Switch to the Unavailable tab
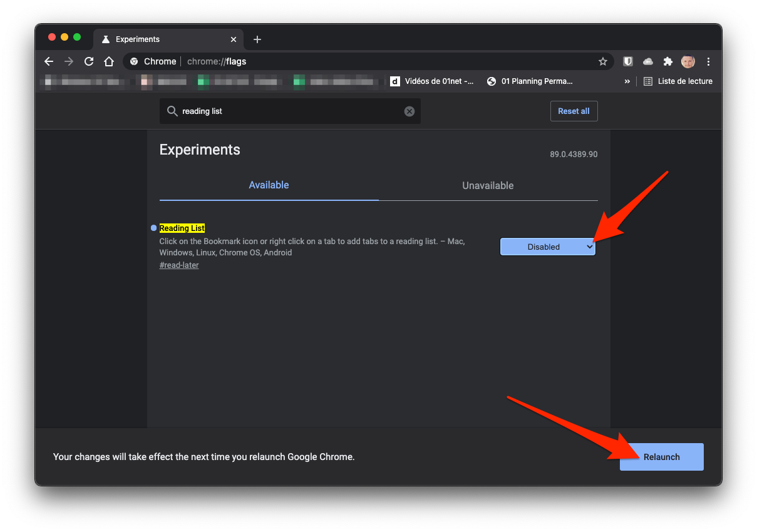 [488, 185]
